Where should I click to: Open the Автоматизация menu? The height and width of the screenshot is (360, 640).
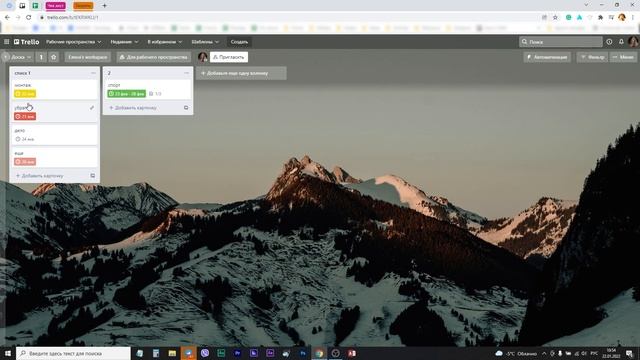(547, 57)
